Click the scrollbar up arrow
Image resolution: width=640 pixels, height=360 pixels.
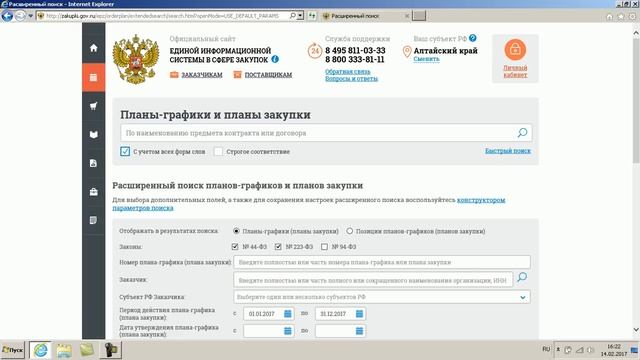(636, 33)
